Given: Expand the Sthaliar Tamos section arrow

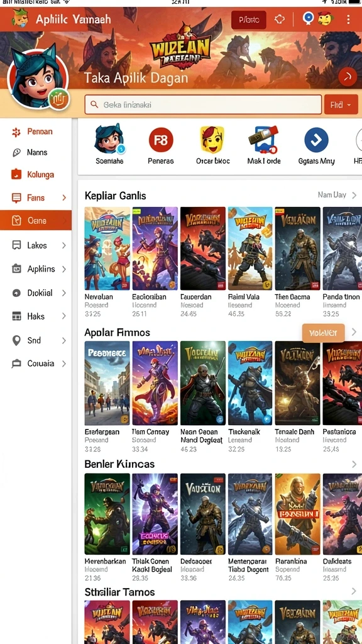Looking at the screenshot, I should 354,591.
